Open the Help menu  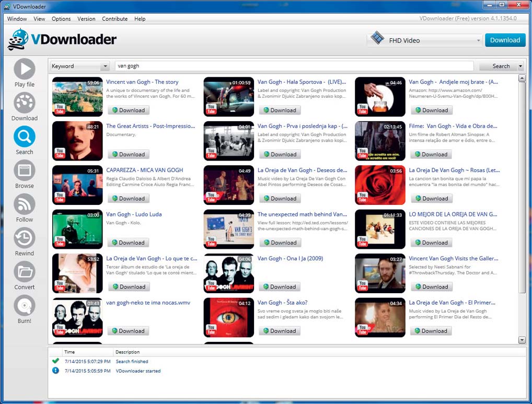[140, 19]
